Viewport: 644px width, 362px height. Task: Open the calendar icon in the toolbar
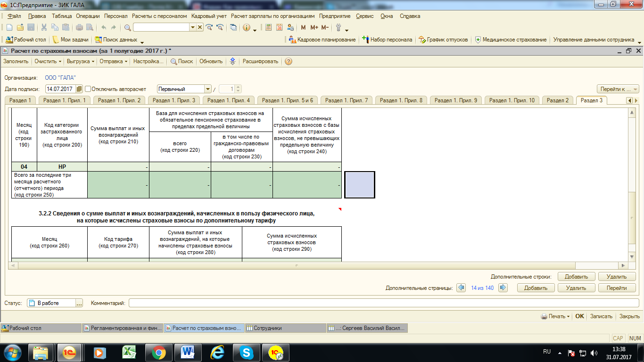pos(279,27)
